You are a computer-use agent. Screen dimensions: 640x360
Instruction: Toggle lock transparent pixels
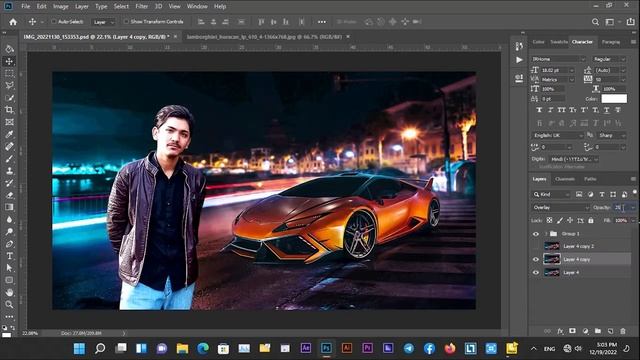549,220
